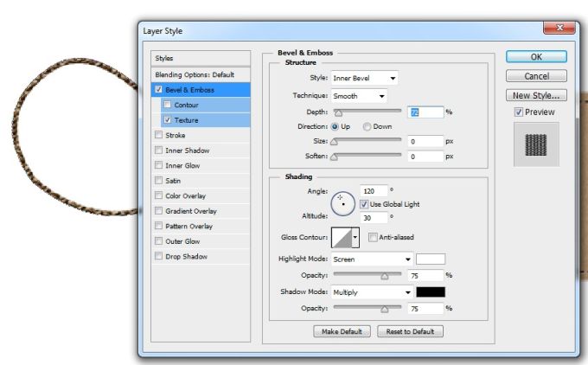This screenshot has width=588, height=365.
Task: Enable the Outer Glow checkbox
Action: pos(158,240)
